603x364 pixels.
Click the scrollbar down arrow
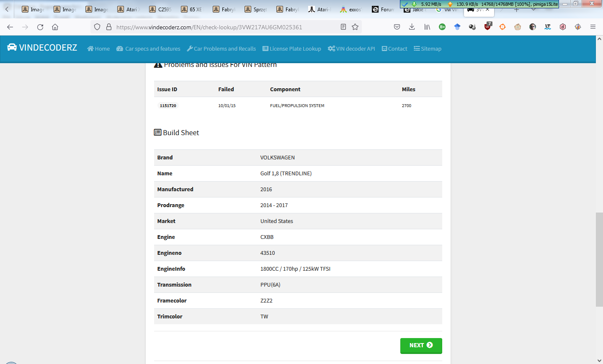tap(599, 360)
